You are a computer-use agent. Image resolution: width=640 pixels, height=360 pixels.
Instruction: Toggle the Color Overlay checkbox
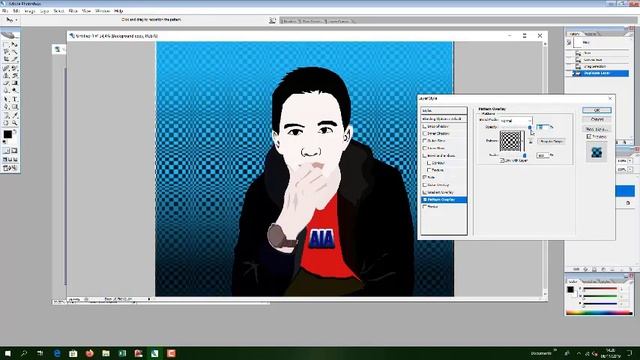click(x=424, y=185)
